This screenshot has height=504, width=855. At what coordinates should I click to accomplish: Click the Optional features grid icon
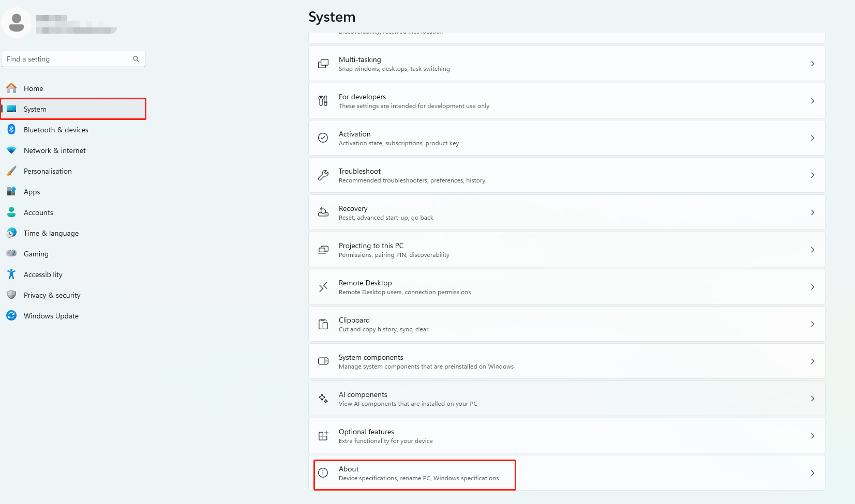pyautogui.click(x=323, y=436)
